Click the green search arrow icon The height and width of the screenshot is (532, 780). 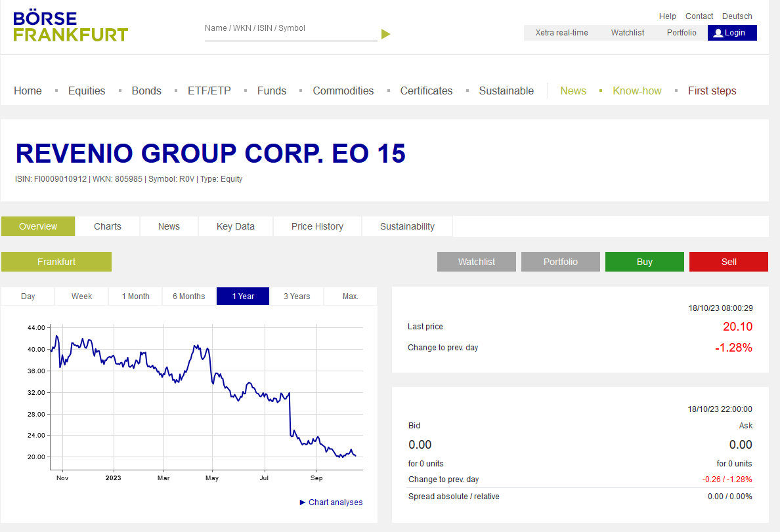pyautogui.click(x=385, y=34)
